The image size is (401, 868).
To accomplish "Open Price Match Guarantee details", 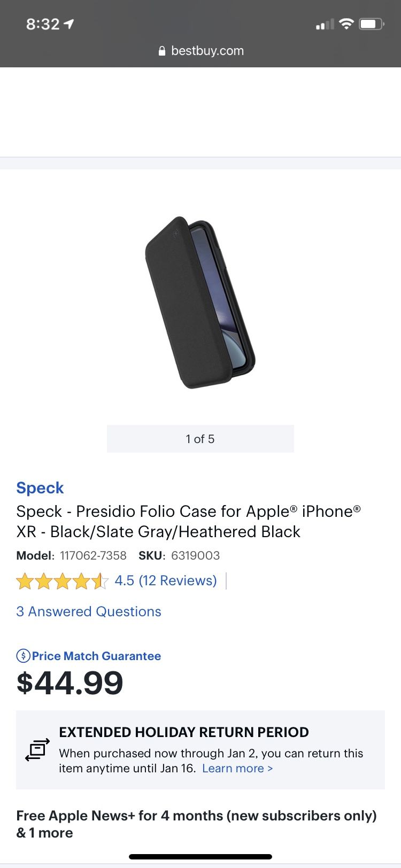I will pyautogui.click(x=96, y=656).
